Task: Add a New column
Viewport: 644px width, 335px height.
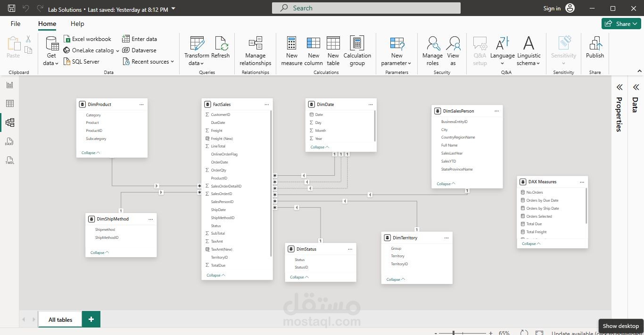Action: (314, 51)
